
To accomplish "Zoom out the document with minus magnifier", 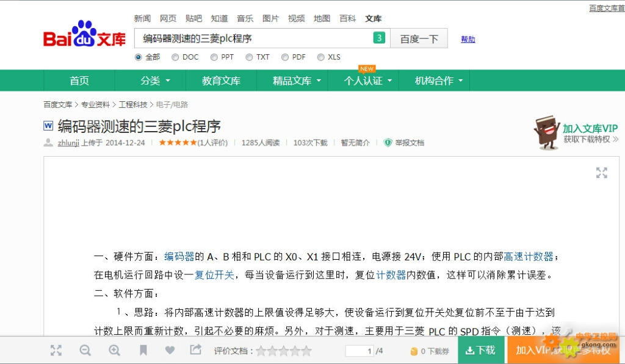I will [85, 351].
